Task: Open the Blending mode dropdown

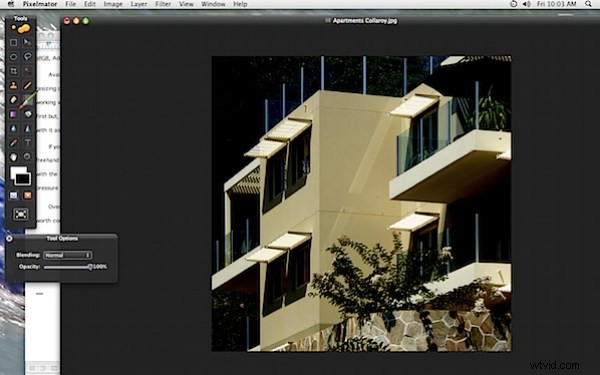Action: [67, 255]
